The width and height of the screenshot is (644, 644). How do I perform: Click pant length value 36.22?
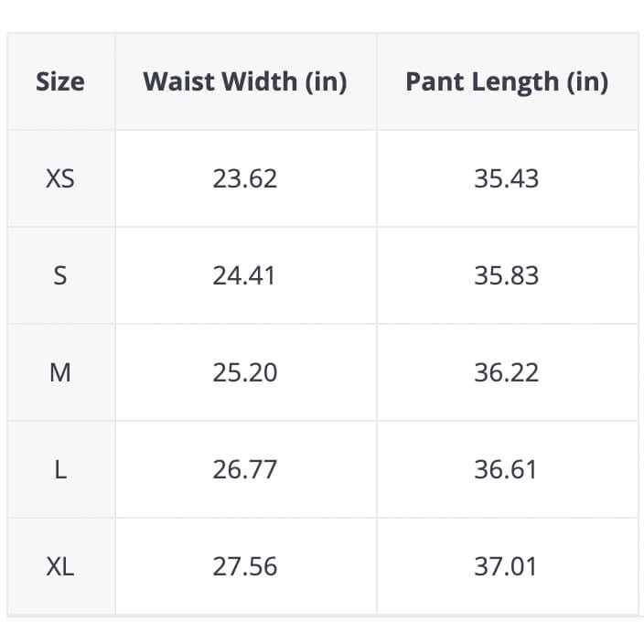(507, 372)
